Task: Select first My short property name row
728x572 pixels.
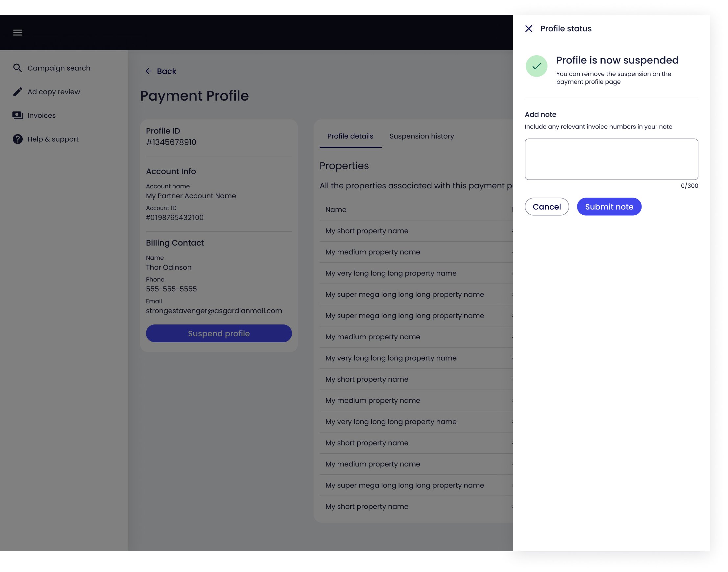Action: click(x=416, y=231)
